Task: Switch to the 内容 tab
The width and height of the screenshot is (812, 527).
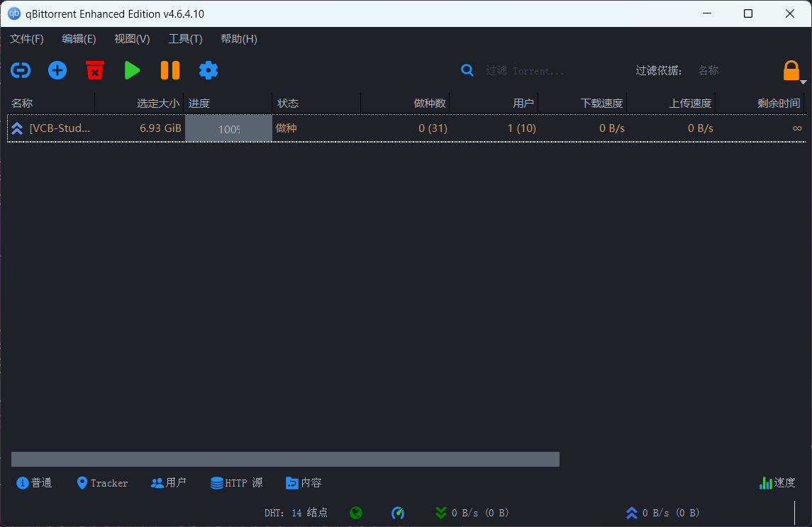Action: 304,483
